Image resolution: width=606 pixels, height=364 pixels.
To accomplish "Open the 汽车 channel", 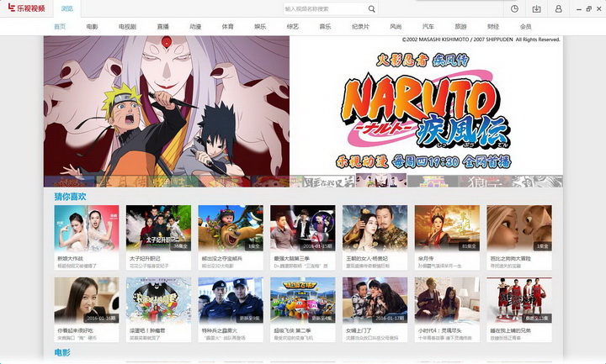I will point(428,27).
